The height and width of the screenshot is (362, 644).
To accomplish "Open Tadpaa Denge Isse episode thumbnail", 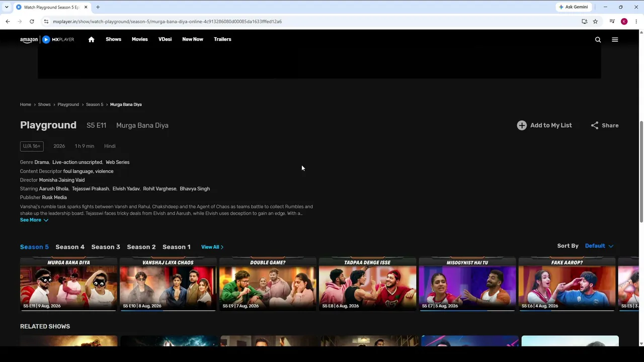I will pos(367,284).
